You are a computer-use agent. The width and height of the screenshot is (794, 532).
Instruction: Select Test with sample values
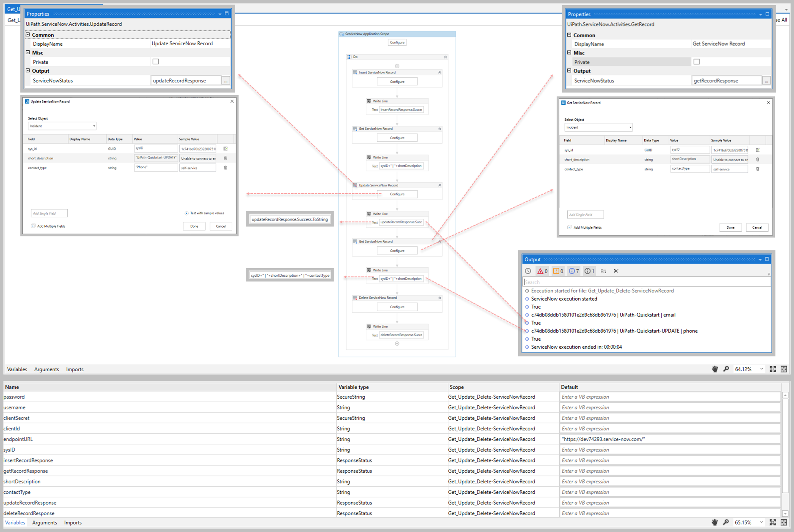(x=205, y=213)
